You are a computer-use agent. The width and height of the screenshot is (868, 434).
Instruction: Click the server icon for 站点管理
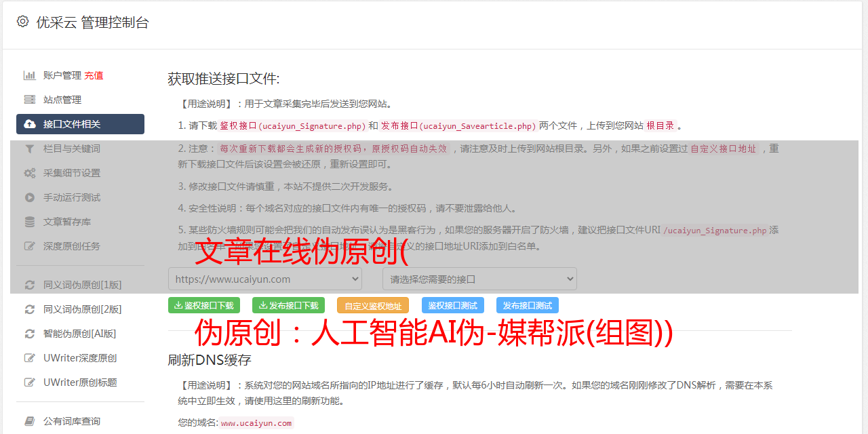[30, 100]
